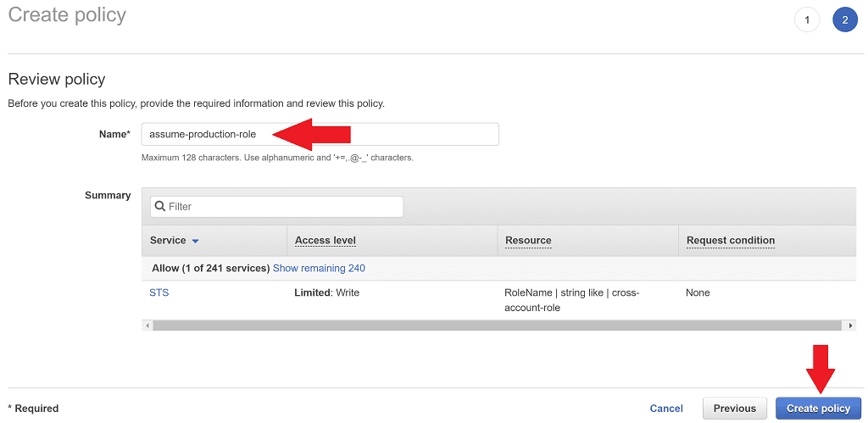This screenshot has height=423, width=868.
Task: Click the Limited: Write access level cell
Action: (326, 292)
